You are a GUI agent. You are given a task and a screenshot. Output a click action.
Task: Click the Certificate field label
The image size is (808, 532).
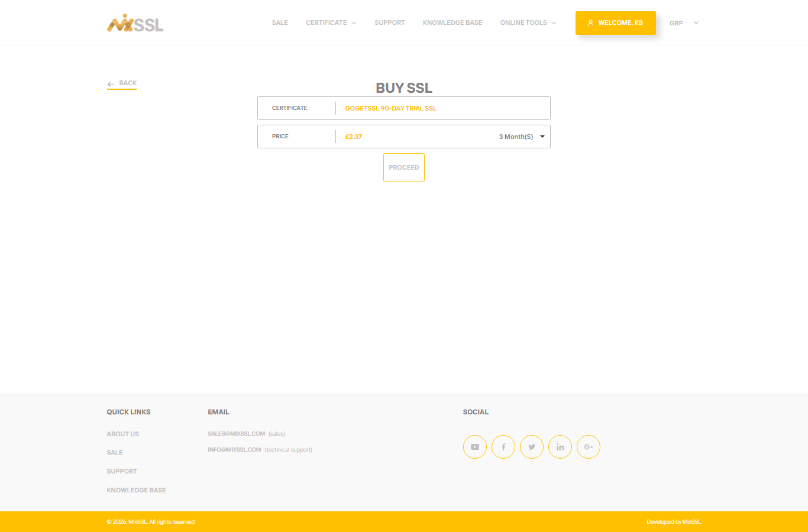pos(290,108)
